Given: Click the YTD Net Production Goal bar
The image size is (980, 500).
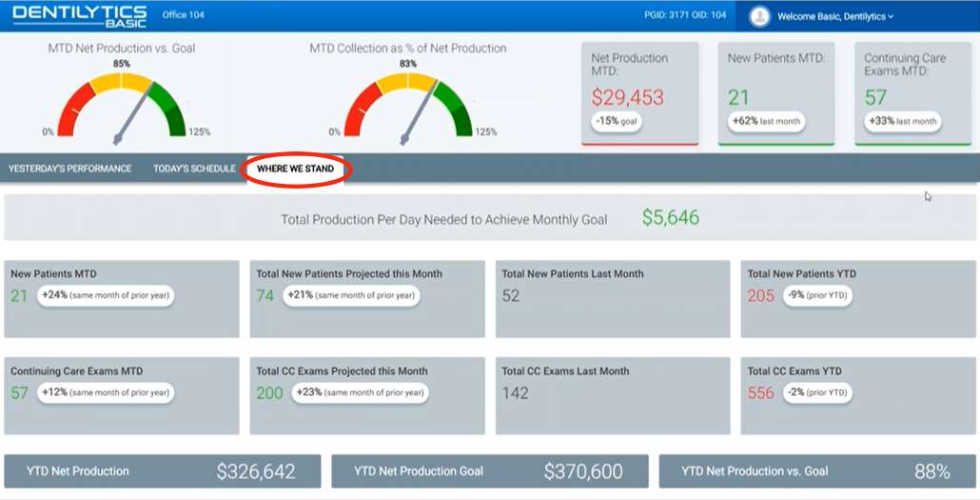Looking at the screenshot, I should [x=489, y=470].
